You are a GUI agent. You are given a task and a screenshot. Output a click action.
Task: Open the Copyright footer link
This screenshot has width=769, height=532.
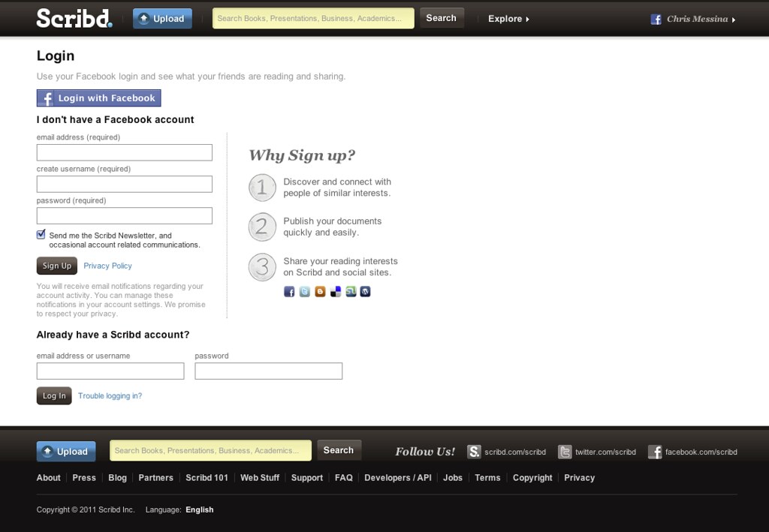532,478
